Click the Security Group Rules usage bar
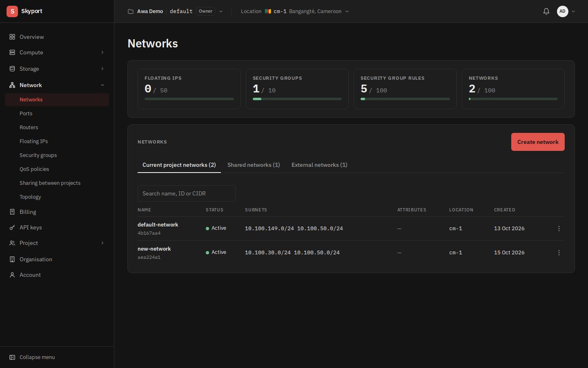The width and height of the screenshot is (588, 368). [405, 99]
